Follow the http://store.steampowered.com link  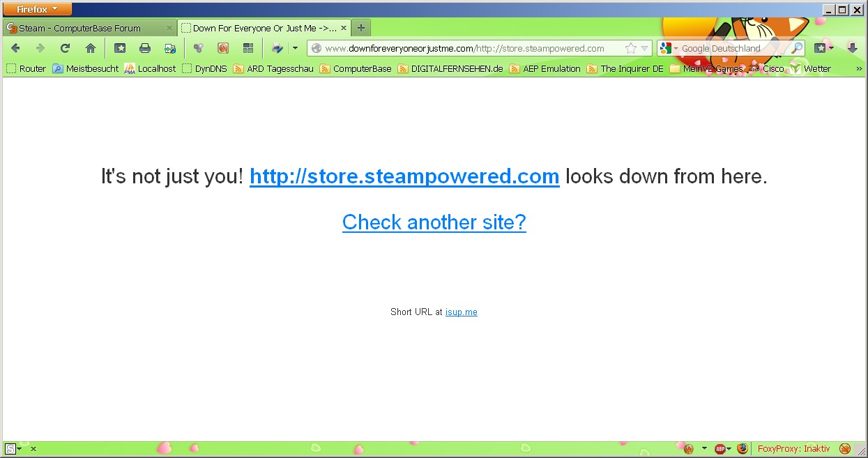pos(404,176)
